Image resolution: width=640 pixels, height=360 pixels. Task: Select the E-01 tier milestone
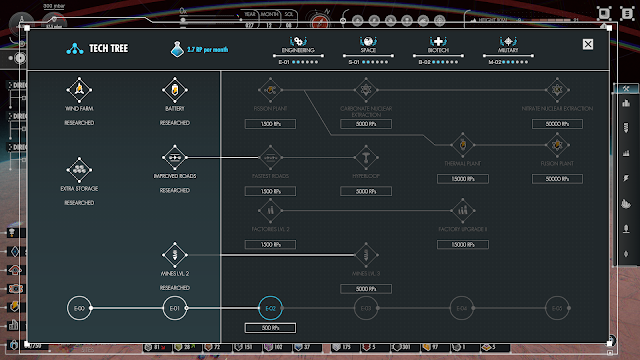point(175,308)
